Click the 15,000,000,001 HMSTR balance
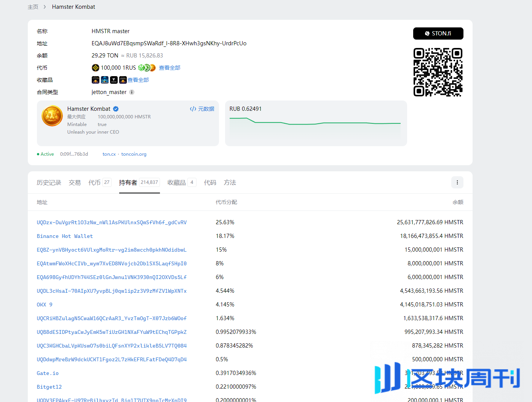This screenshot has height=402, width=532. 434,250
